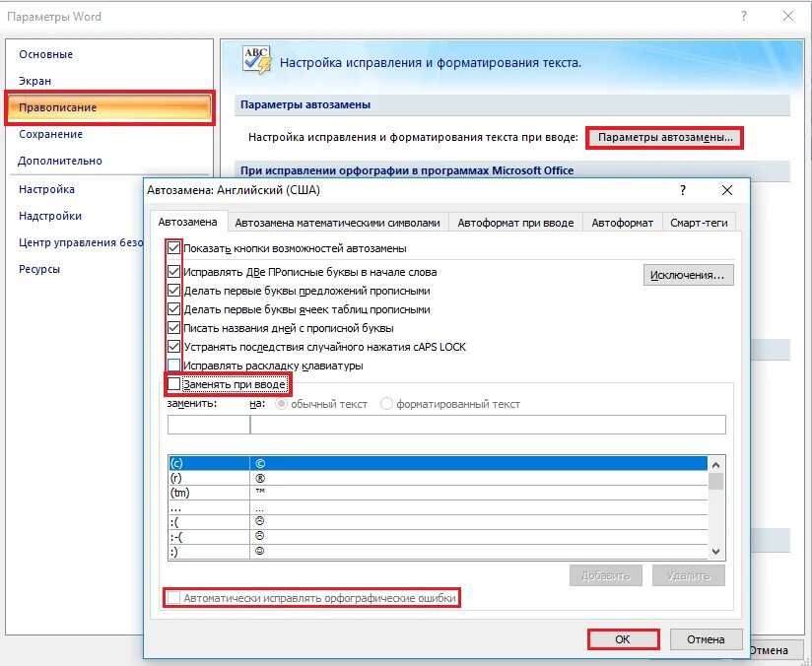Screen dimensions: 812x666
Task: Toggle Устранять последствия случайного нажатия cAPS LOCK
Action: point(174,347)
